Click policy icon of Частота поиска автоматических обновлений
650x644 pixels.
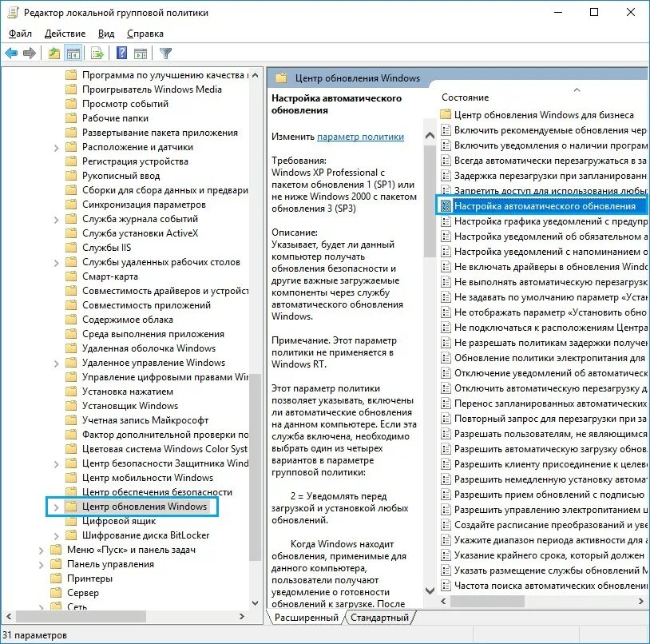click(x=446, y=586)
